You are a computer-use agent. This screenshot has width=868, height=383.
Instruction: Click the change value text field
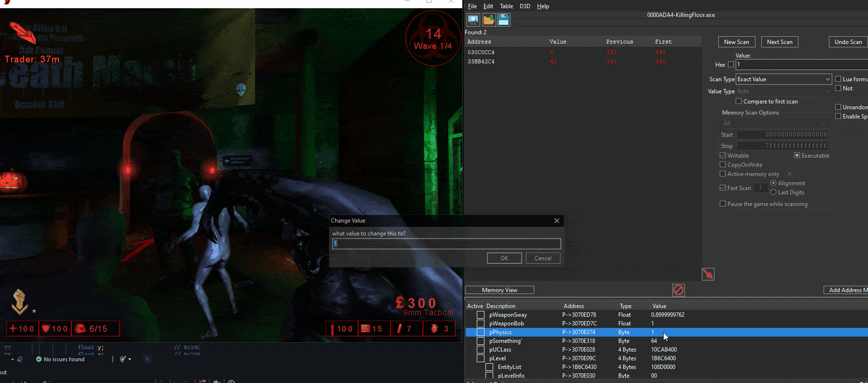tap(446, 244)
